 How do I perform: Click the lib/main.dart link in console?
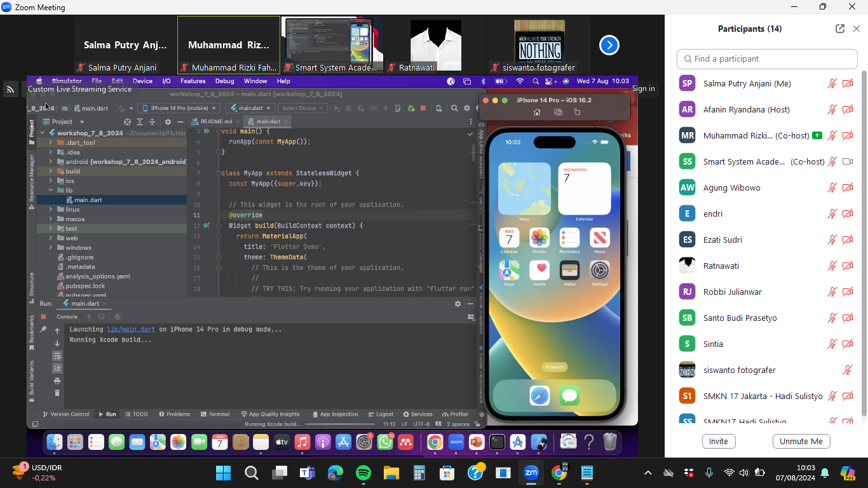coord(131,330)
